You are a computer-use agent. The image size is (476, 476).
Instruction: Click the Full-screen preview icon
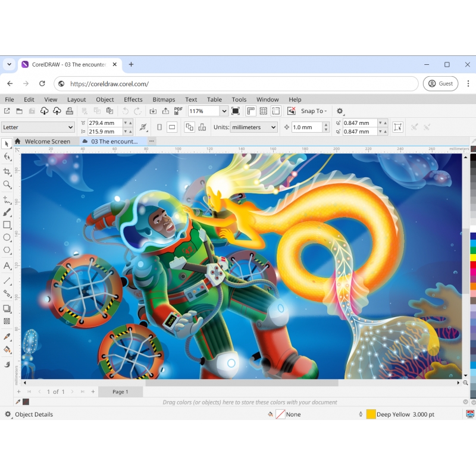pos(235,111)
